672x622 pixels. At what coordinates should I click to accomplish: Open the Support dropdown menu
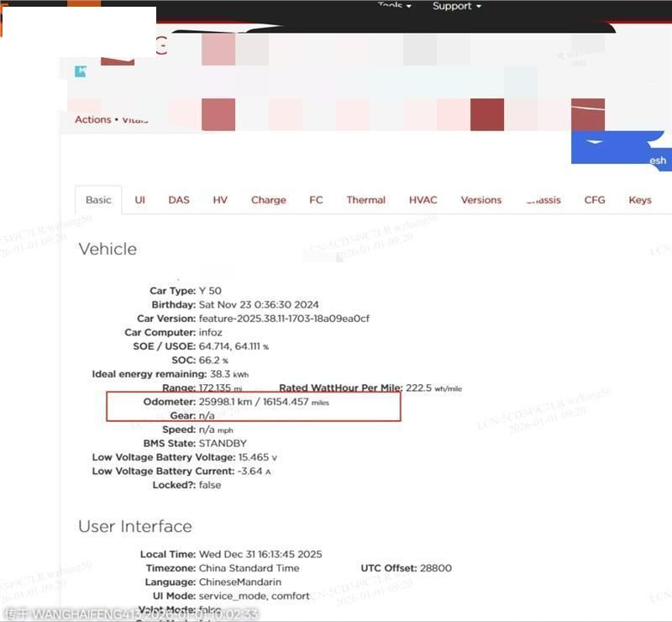[456, 6]
